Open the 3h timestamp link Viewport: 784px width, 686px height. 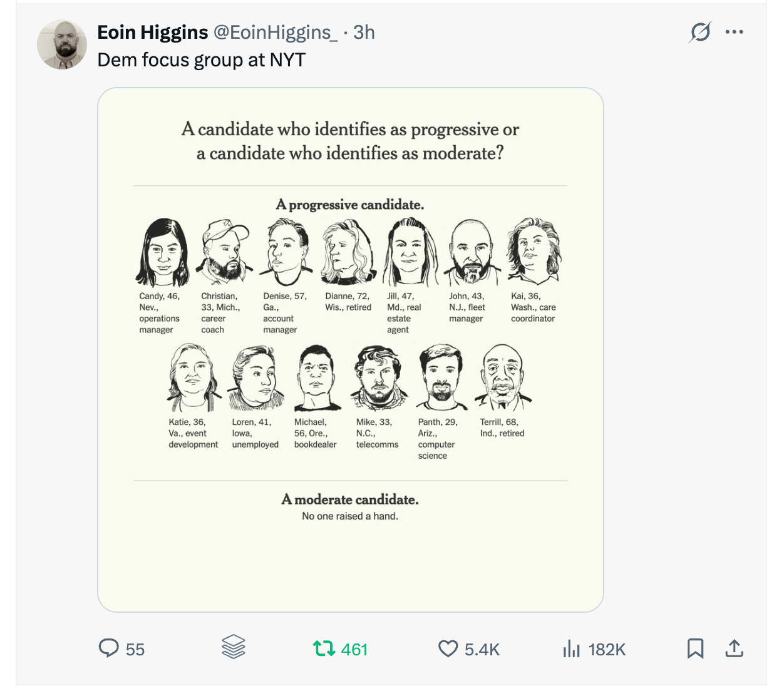[x=364, y=33]
